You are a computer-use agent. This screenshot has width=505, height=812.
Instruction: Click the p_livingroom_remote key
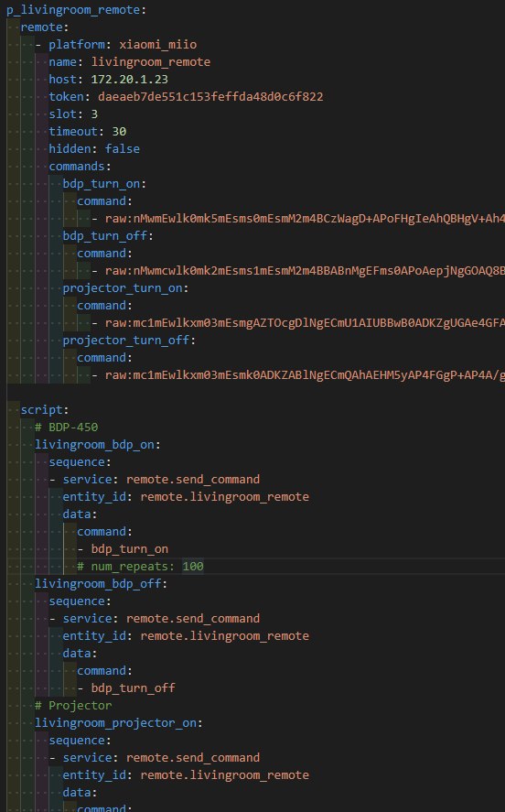click(73, 10)
